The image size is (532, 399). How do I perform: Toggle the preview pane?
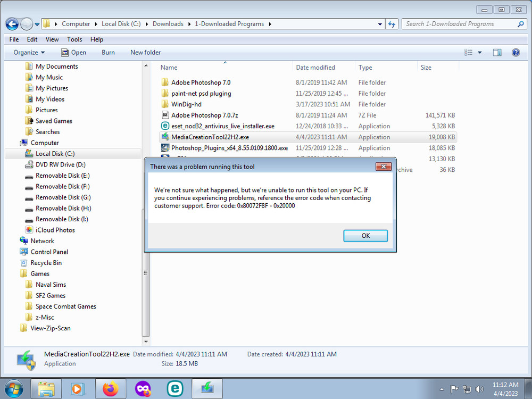tap(497, 52)
